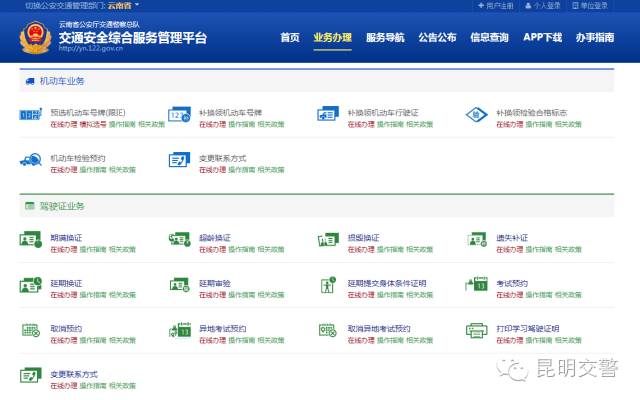Viewport: 640px width, 400px height.
Task: Click the 单位登录 link in top bar
Action: coord(590,5)
